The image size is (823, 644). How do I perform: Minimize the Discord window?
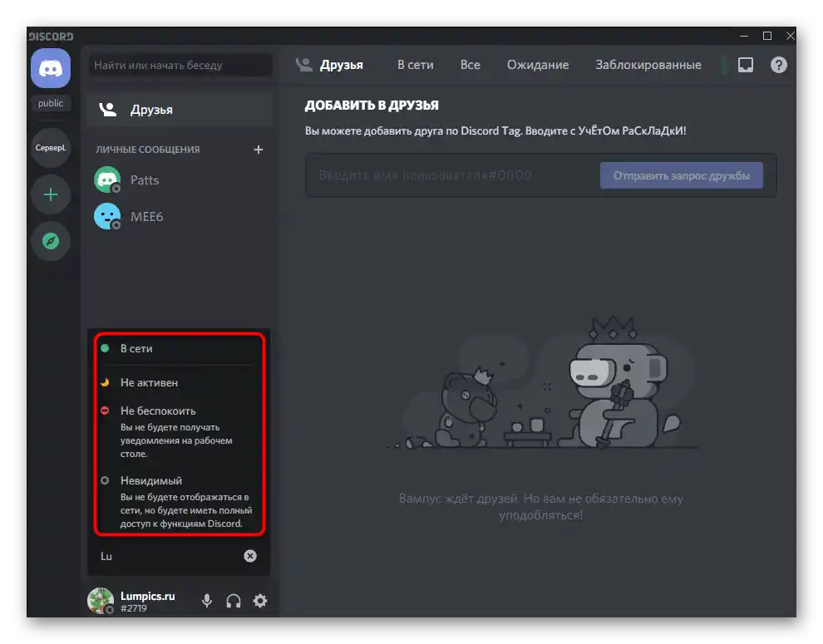coord(744,36)
